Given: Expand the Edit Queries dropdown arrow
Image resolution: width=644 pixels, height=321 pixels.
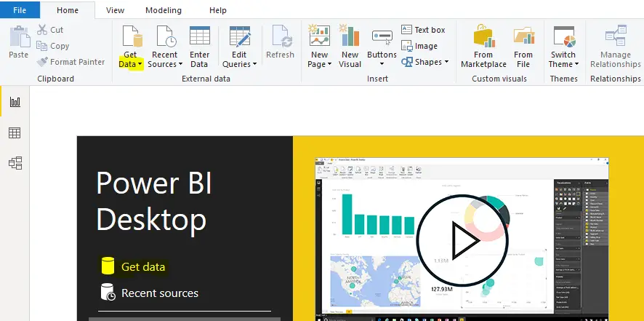Looking at the screenshot, I should click(x=254, y=64).
